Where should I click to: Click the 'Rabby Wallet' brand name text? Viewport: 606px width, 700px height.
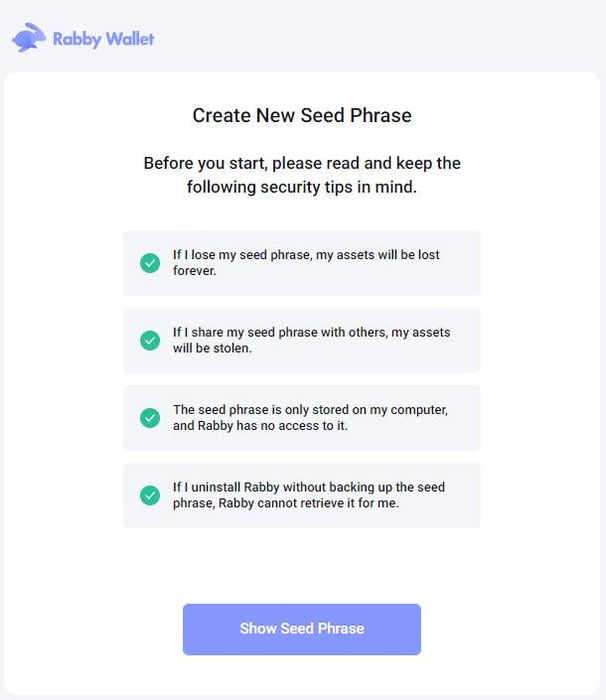point(104,39)
